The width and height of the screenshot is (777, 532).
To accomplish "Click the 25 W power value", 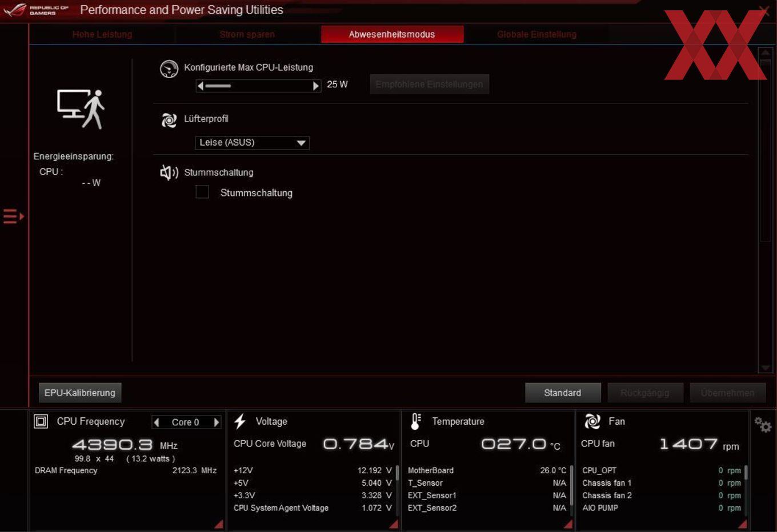I will click(x=337, y=84).
